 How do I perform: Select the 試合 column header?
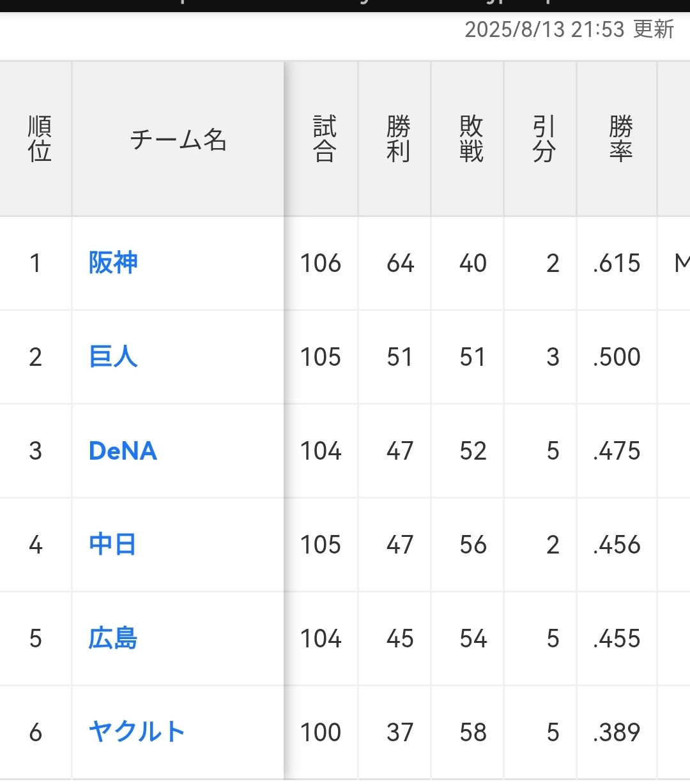324,139
